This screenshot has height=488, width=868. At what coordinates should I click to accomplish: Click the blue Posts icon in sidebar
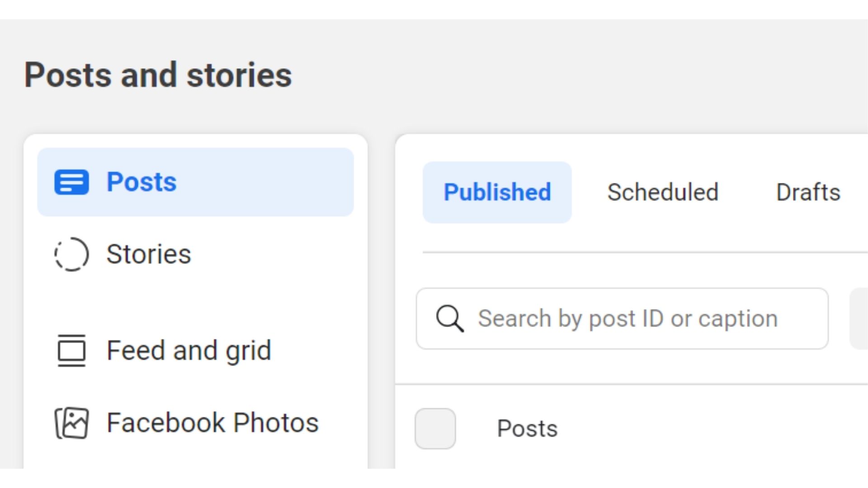[x=71, y=182]
